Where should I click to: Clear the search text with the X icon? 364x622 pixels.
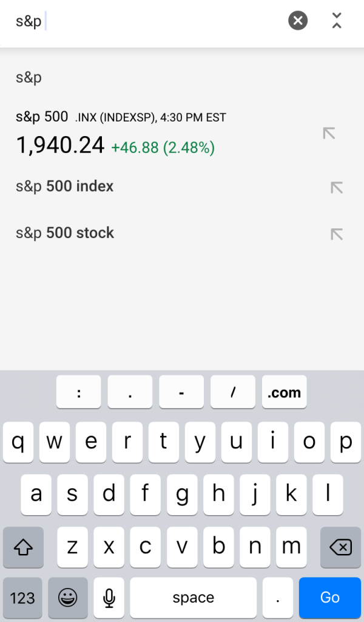coord(297,21)
